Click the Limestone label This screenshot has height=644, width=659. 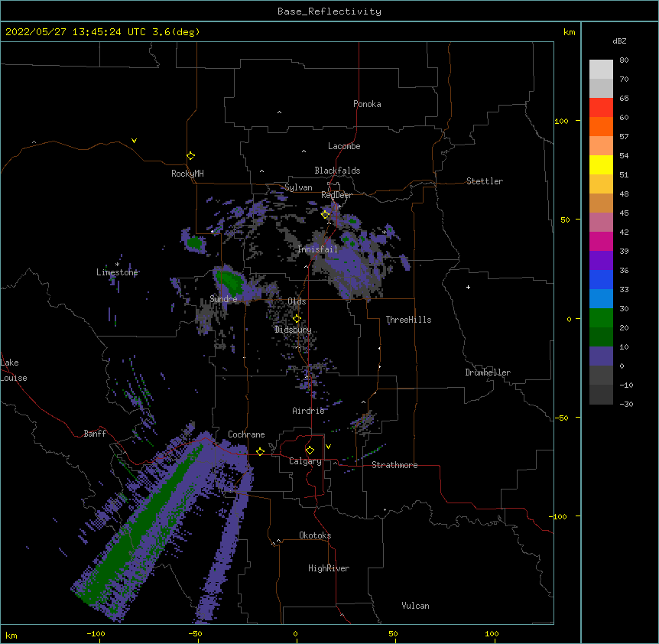117,272
